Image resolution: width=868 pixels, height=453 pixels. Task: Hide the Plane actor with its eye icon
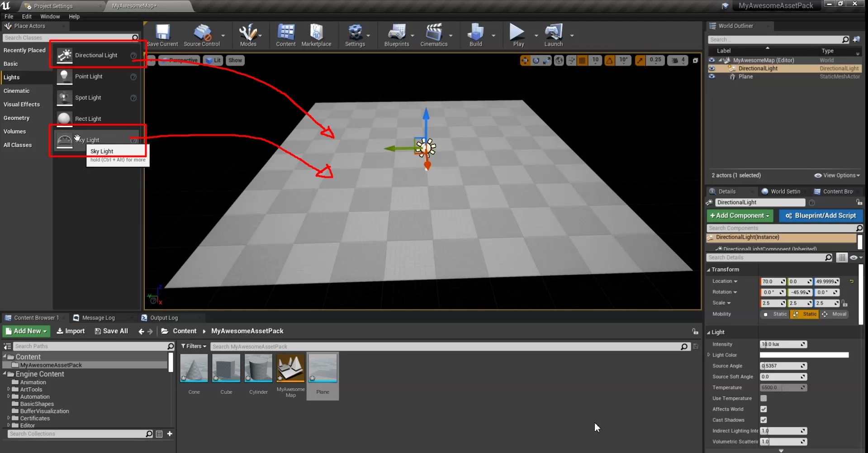click(x=712, y=76)
